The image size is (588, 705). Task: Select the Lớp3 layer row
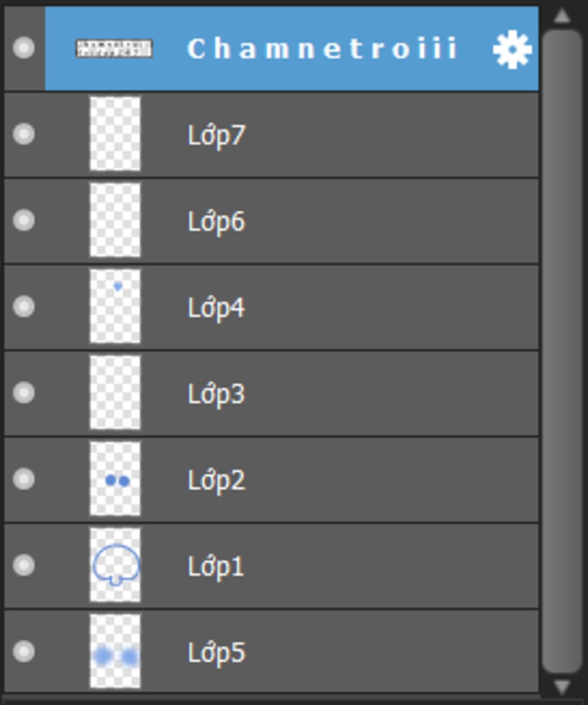coord(271,393)
